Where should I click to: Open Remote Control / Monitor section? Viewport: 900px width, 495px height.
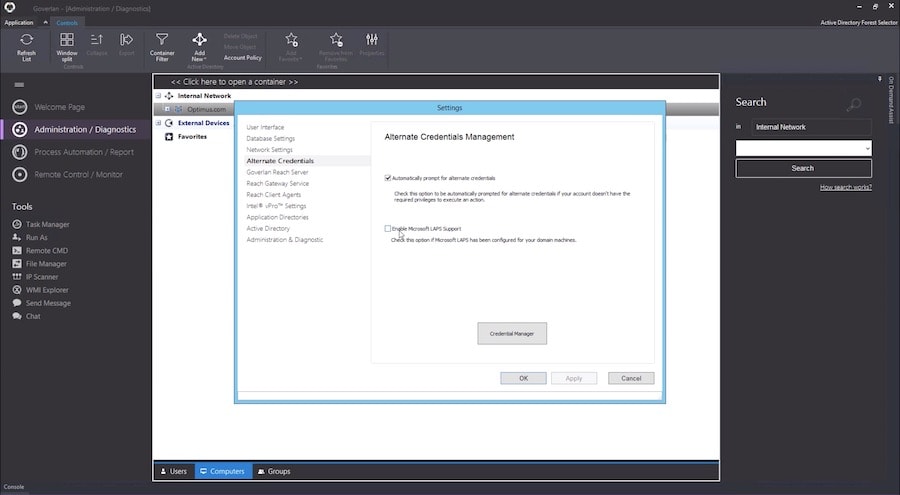68,175
